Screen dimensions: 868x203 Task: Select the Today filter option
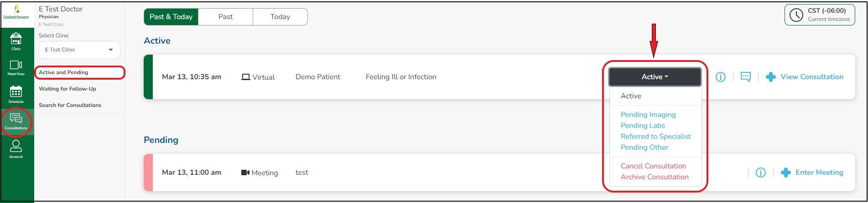click(280, 17)
